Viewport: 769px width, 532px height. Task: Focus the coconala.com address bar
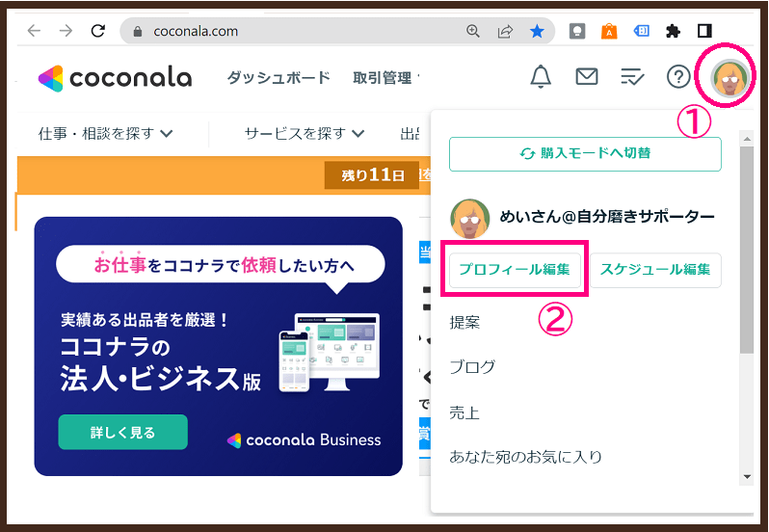coord(338,31)
